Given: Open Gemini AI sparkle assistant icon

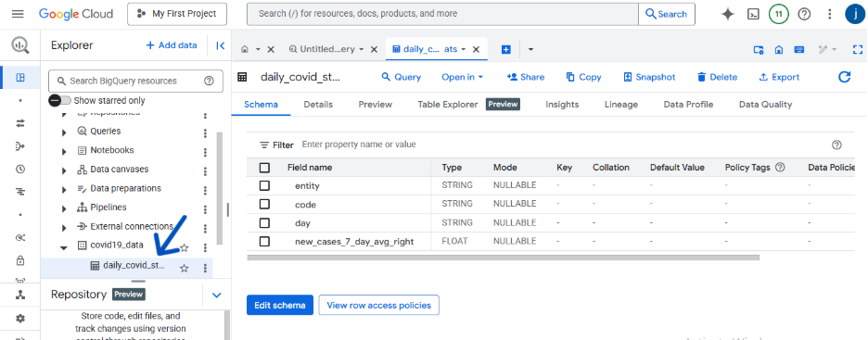Looking at the screenshot, I should (x=728, y=15).
